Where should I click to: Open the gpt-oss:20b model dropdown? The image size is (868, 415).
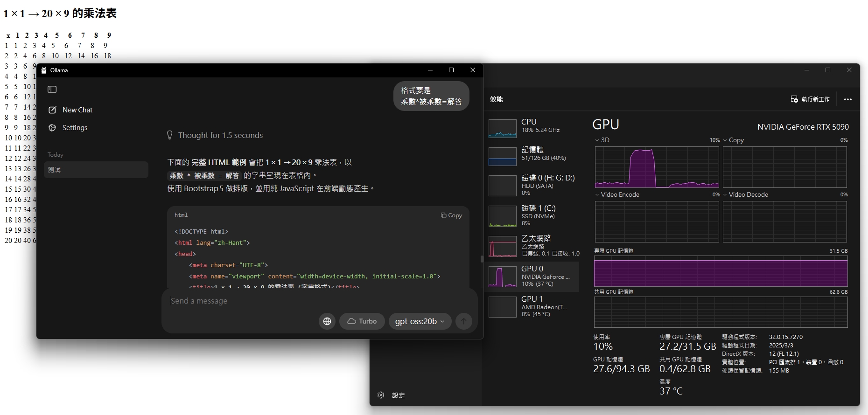tap(420, 321)
